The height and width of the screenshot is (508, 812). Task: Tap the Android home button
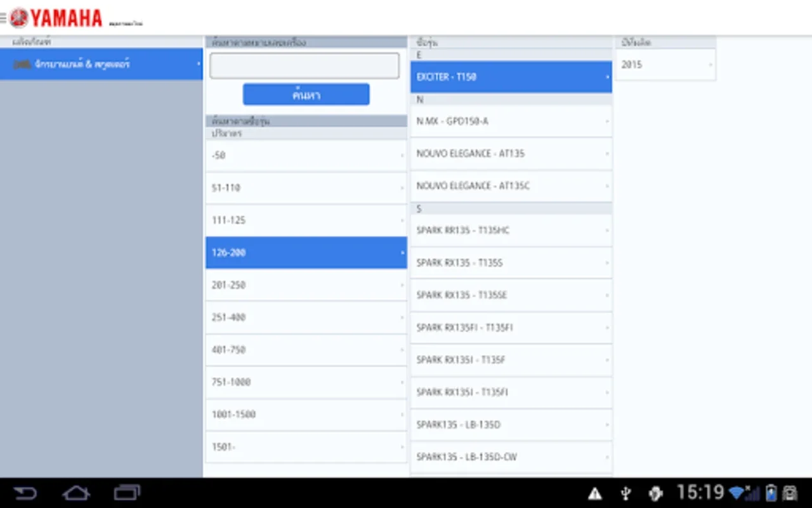tap(75, 493)
